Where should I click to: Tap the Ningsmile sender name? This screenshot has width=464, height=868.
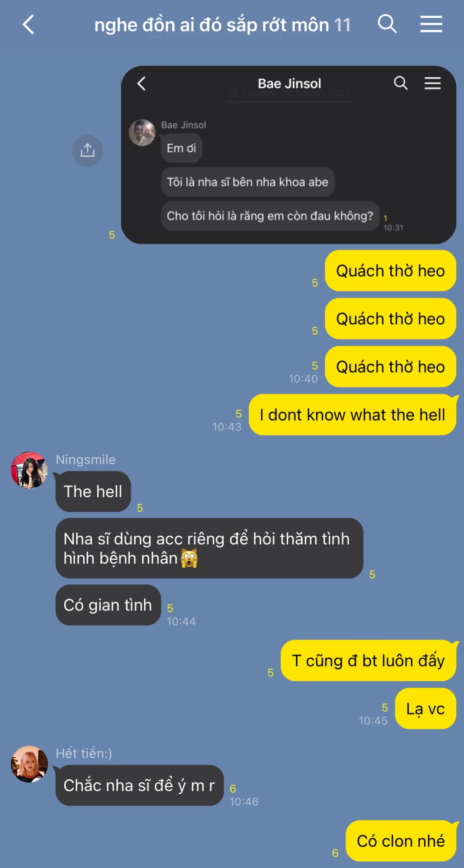click(85, 459)
